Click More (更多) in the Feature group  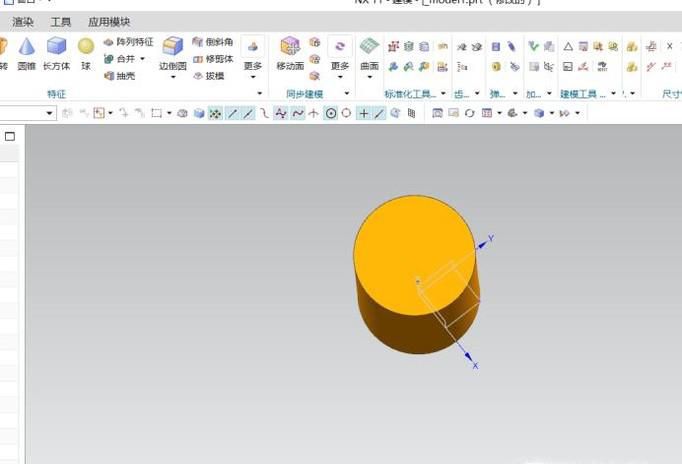[x=253, y=56]
